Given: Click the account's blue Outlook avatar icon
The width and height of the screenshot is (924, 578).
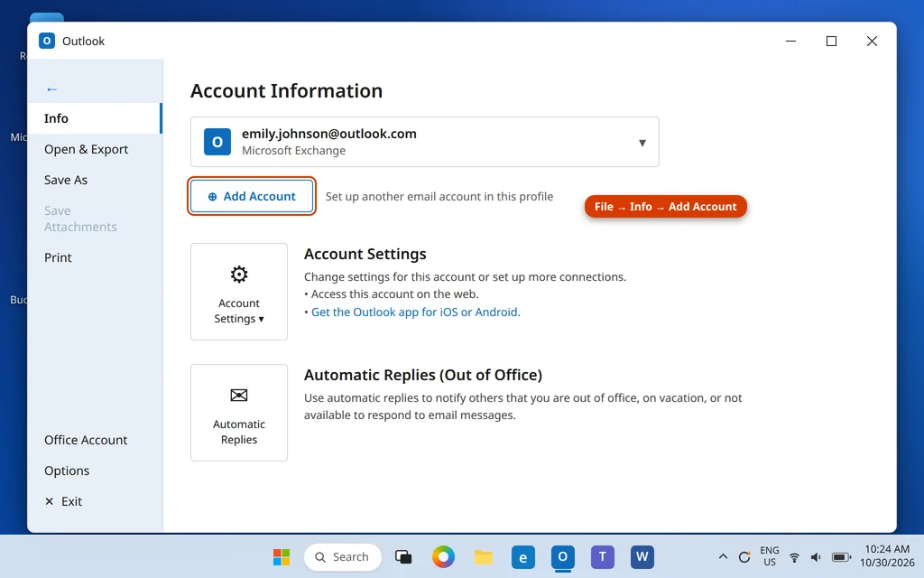Looking at the screenshot, I should 217,142.
